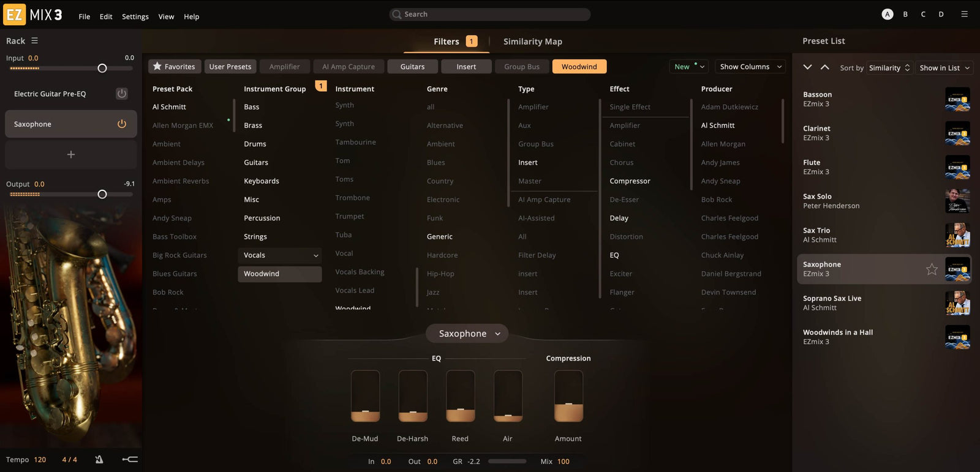Select Generic in Genre column

(x=440, y=237)
